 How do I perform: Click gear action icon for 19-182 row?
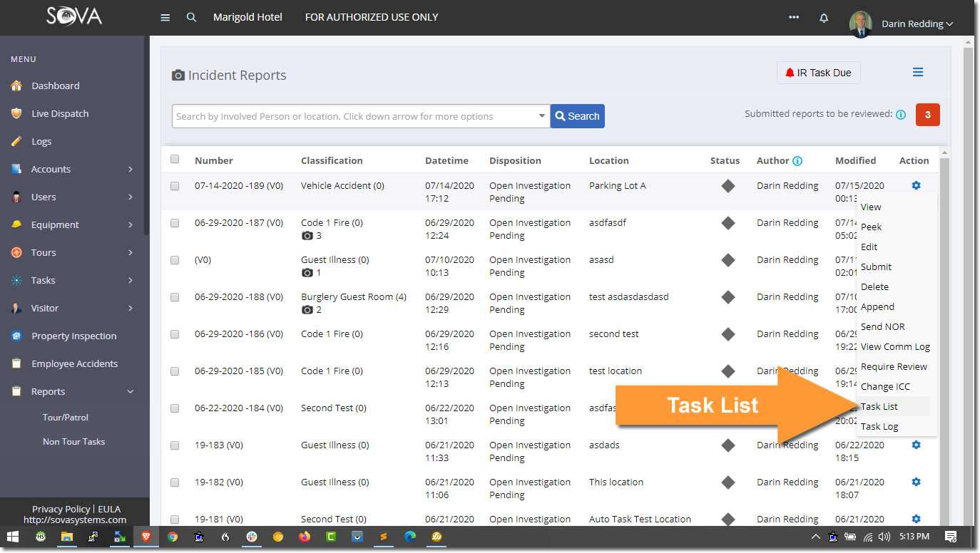(916, 482)
